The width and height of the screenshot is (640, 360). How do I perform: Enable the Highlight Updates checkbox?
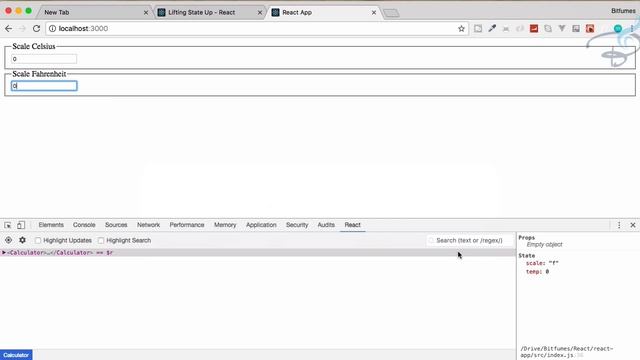[x=38, y=240]
